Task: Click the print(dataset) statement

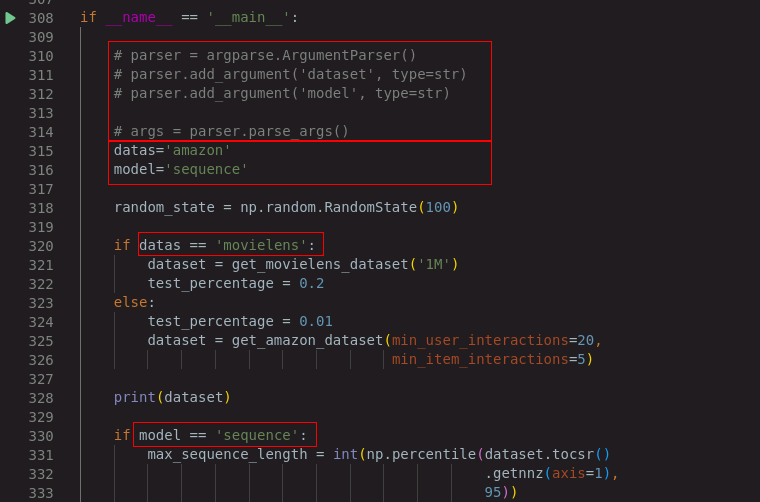Action: point(172,397)
